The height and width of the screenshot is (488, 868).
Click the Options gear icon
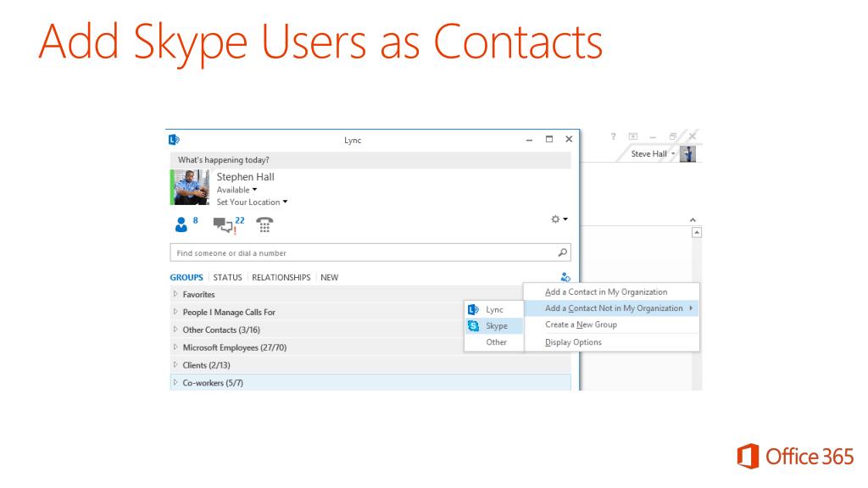coord(555,219)
